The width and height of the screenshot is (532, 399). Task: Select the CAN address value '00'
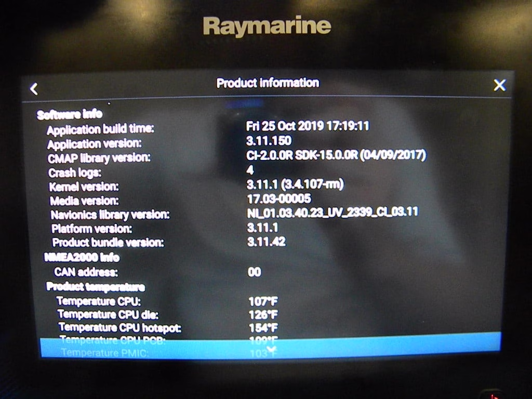[255, 272]
